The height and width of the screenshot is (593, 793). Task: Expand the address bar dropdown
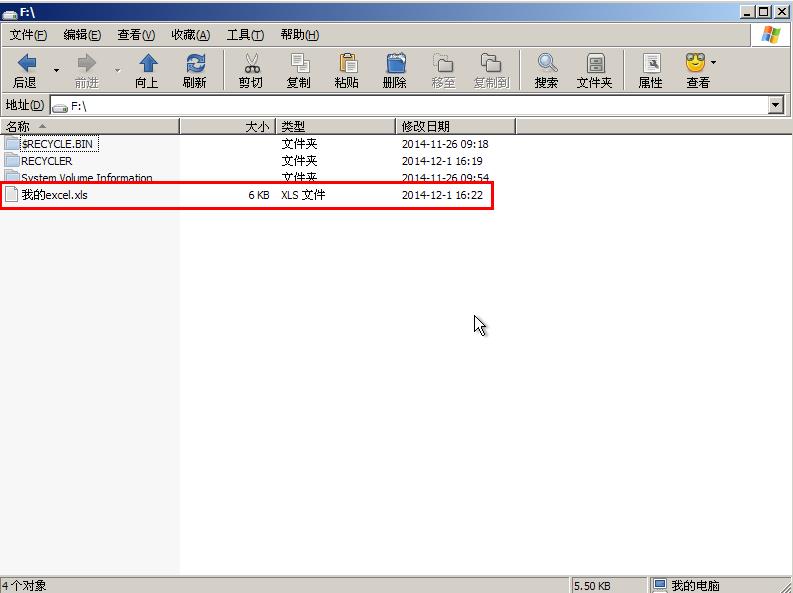click(x=776, y=106)
